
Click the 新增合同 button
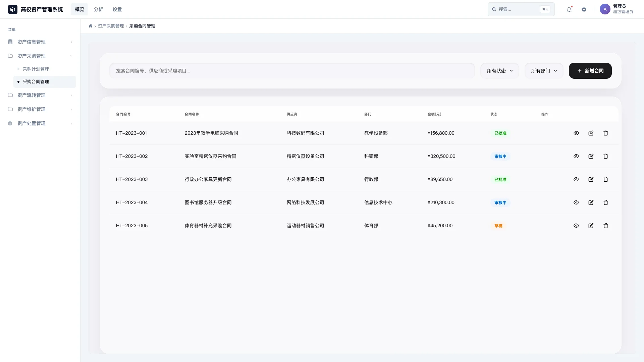(x=590, y=71)
